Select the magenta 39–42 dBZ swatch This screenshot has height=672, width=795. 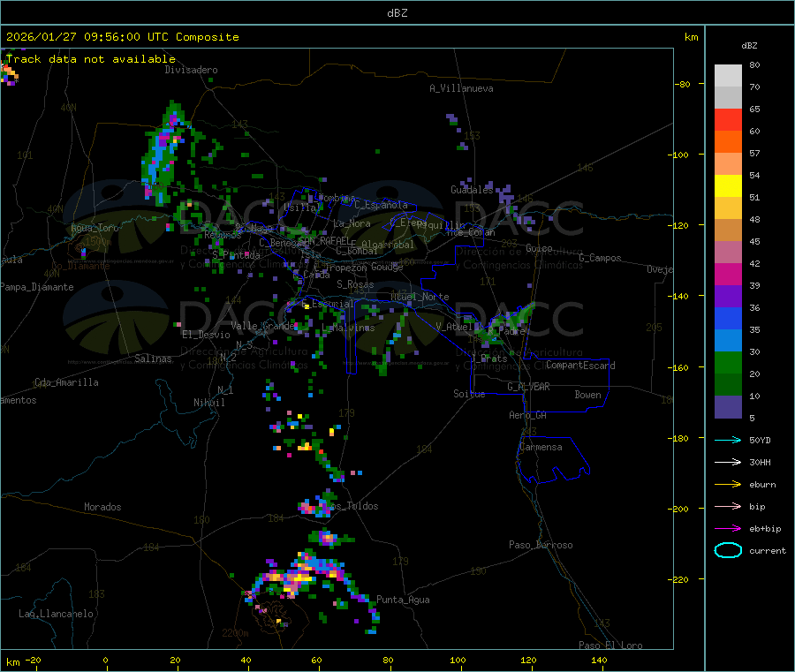click(728, 274)
